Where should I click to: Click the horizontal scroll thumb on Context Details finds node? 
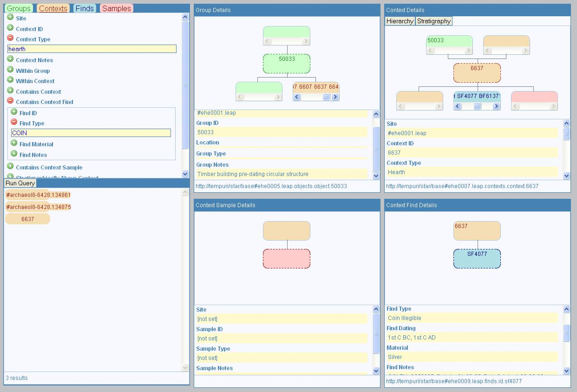click(x=477, y=106)
